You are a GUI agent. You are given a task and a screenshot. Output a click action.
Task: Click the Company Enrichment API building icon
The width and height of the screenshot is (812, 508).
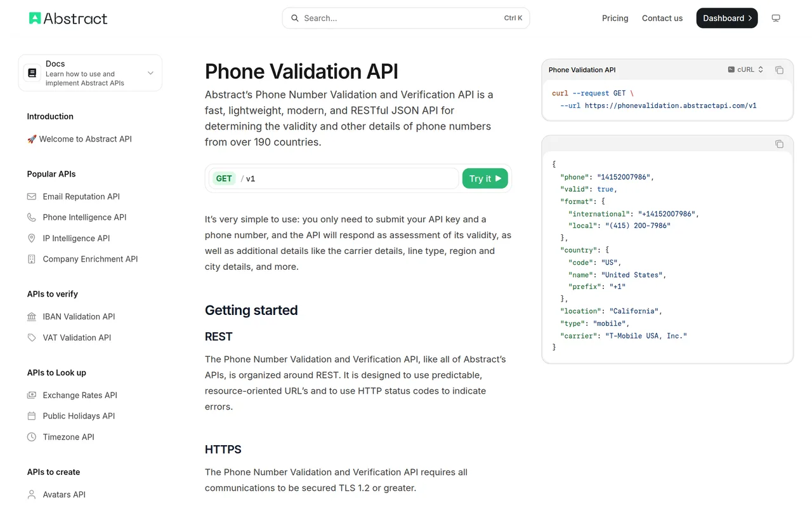(32, 259)
